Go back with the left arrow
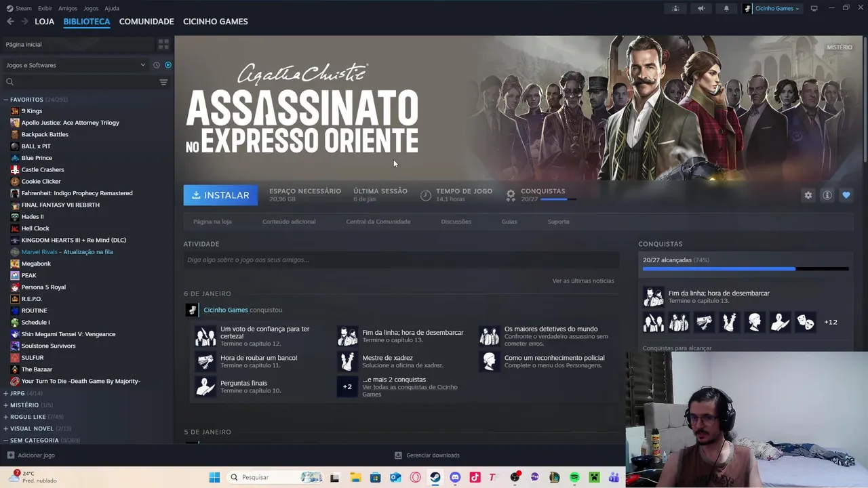This screenshot has width=868, height=488. [x=10, y=22]
